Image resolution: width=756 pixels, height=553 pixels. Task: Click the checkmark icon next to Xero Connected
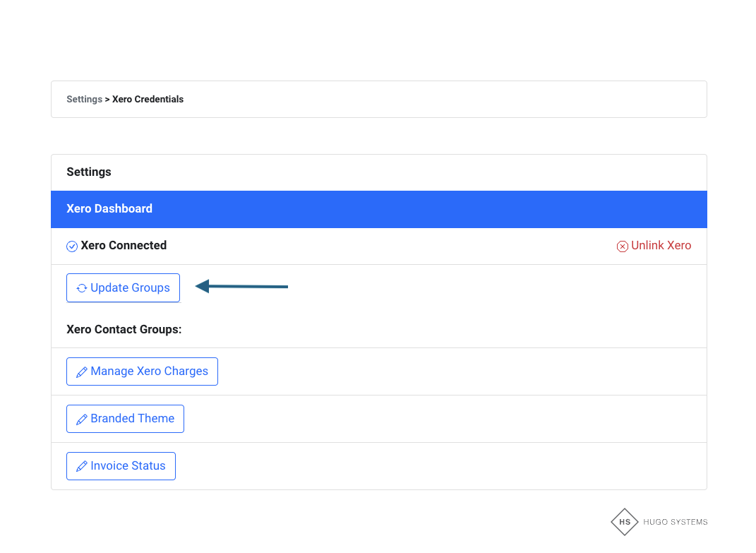pyautogui.click(x=72, y=246)
